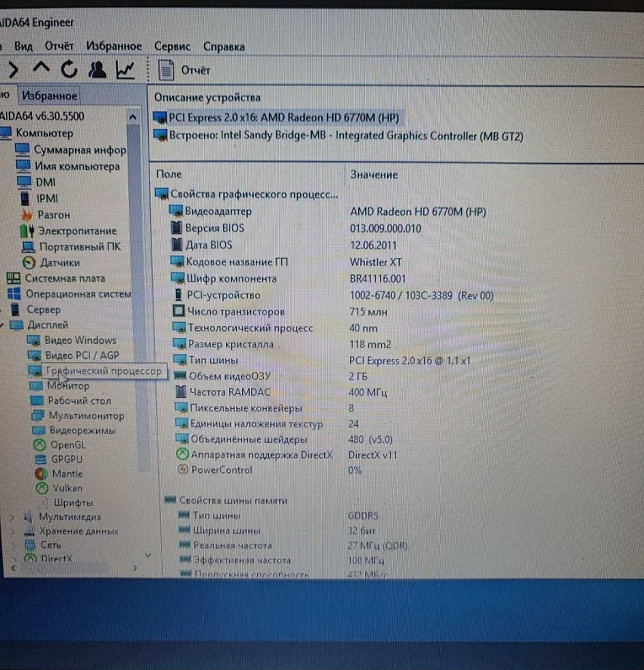This screenshot has height=670, width=644.
Task: Click the scroll down arrow in tree panel
Action: [148, 555]
